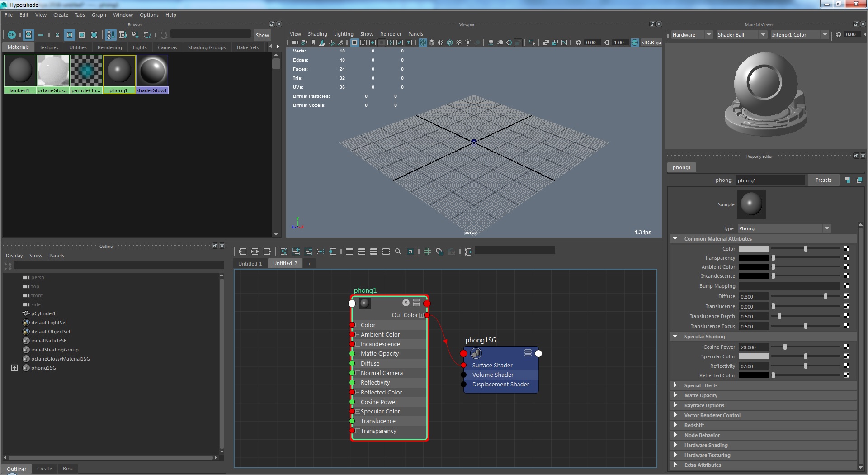Image resolution: width=868 pixels, height=475 pixels.
Task: Open the Graph menu
Action: [x=99, y=15]
